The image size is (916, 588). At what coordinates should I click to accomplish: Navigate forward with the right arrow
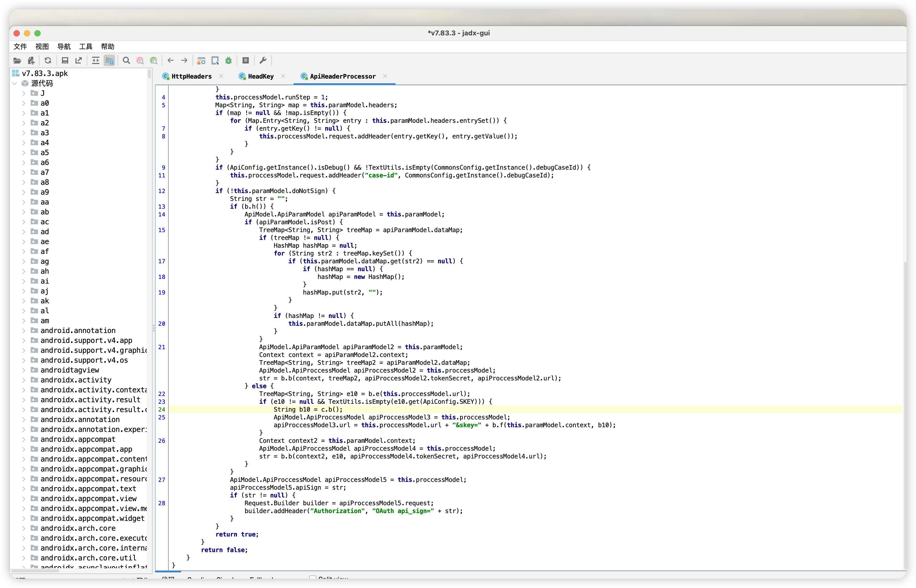185,60
